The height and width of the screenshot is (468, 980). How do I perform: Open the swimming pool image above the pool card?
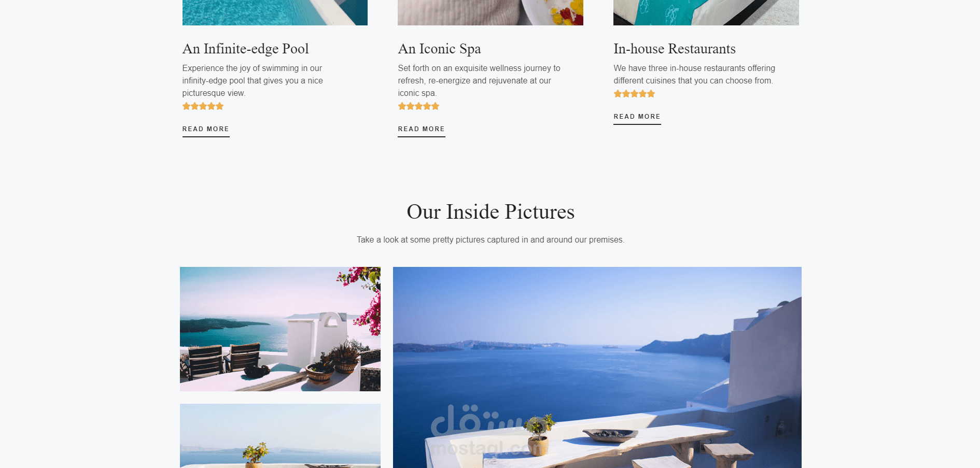point(275,12)
